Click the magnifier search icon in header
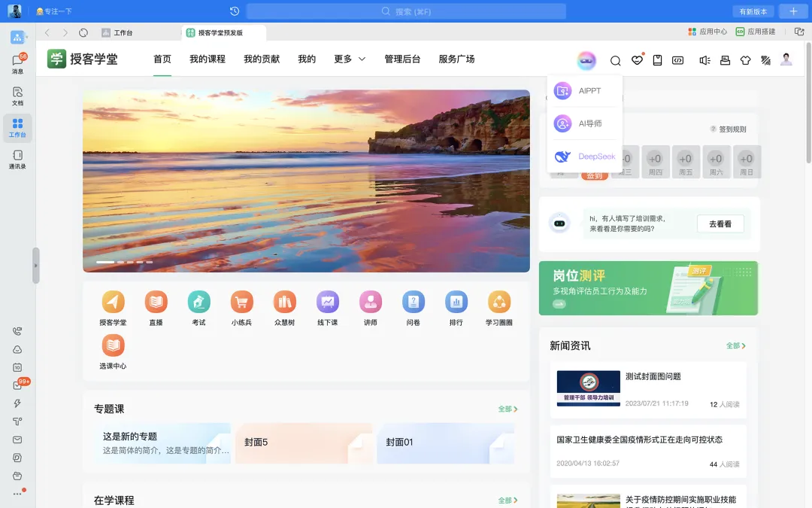812x508 pixels. point(615,61)
